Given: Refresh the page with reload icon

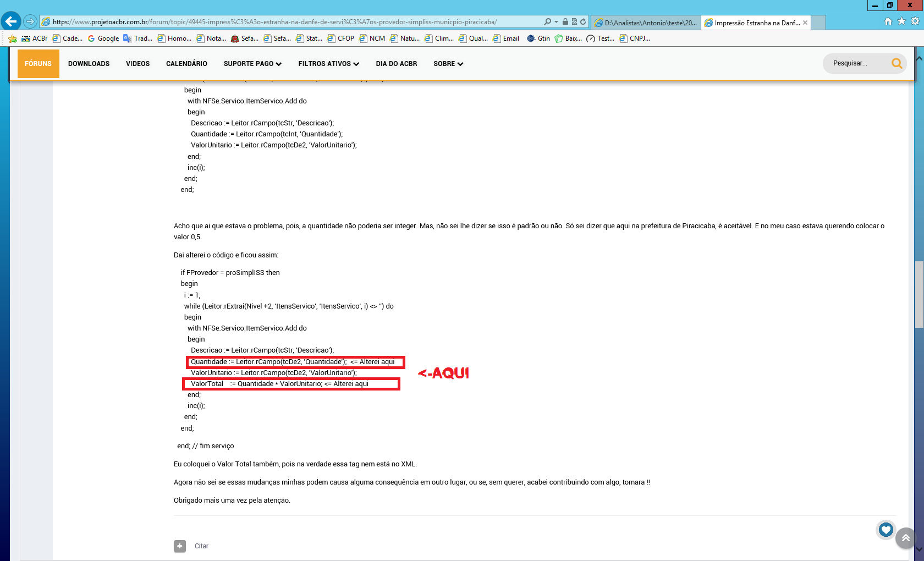Looking at the screenshot, I should [583, 22].
